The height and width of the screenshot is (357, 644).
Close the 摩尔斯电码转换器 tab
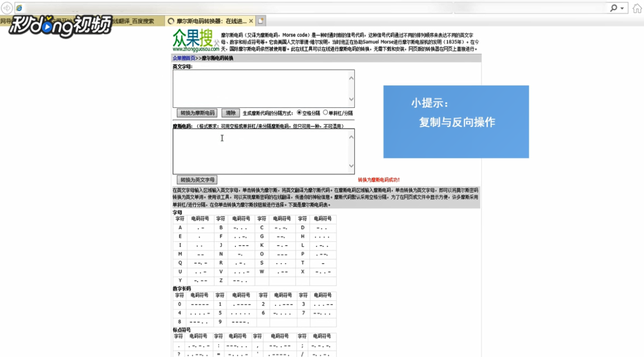[x=251, y=21]
